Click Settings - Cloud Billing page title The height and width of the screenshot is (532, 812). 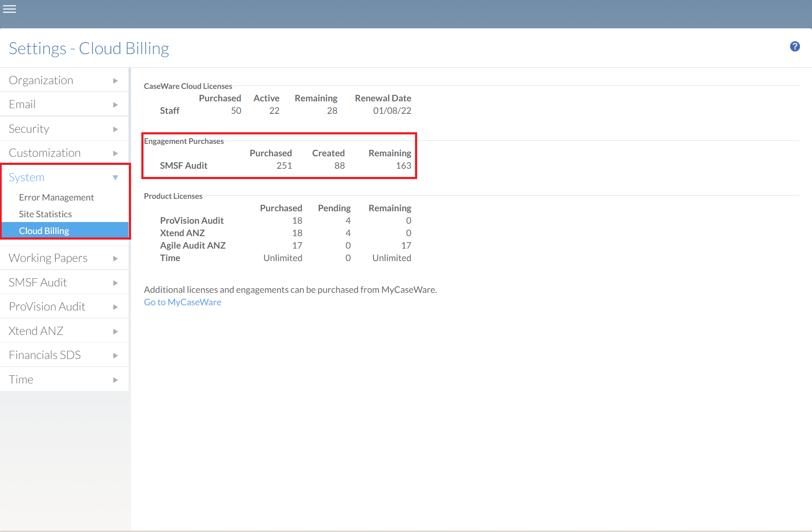[x=89, y=49]
